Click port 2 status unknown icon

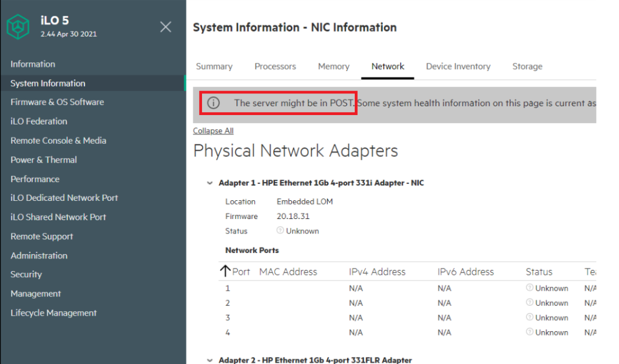pos(529,302)
